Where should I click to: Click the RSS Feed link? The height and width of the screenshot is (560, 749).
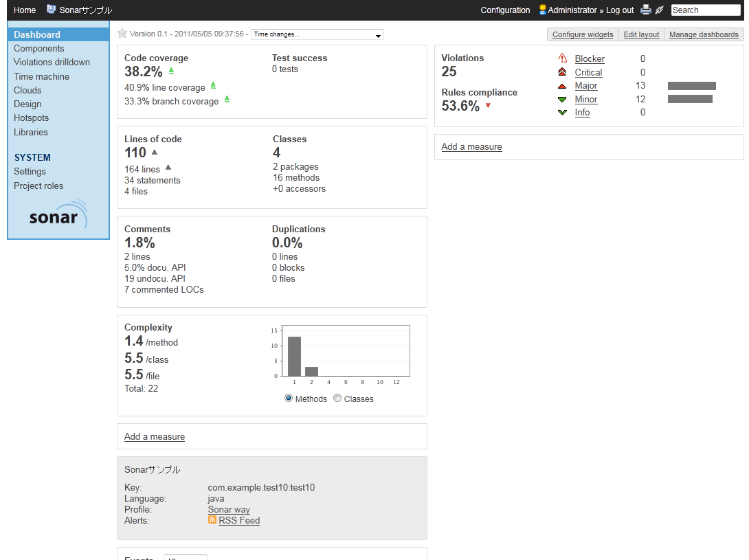239,520
